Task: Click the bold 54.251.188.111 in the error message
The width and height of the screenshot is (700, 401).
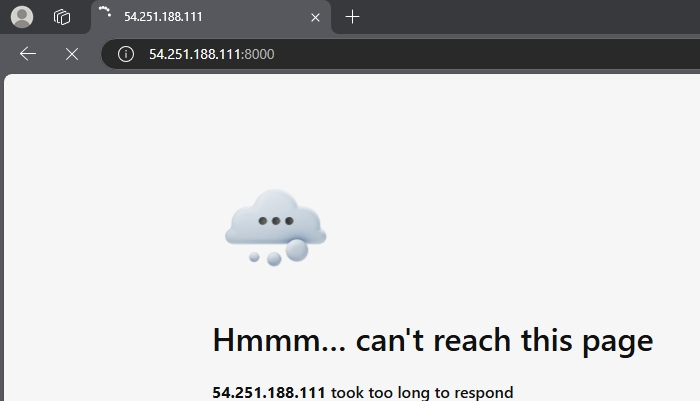Action: pyautogui.click(x=269, y=393)
